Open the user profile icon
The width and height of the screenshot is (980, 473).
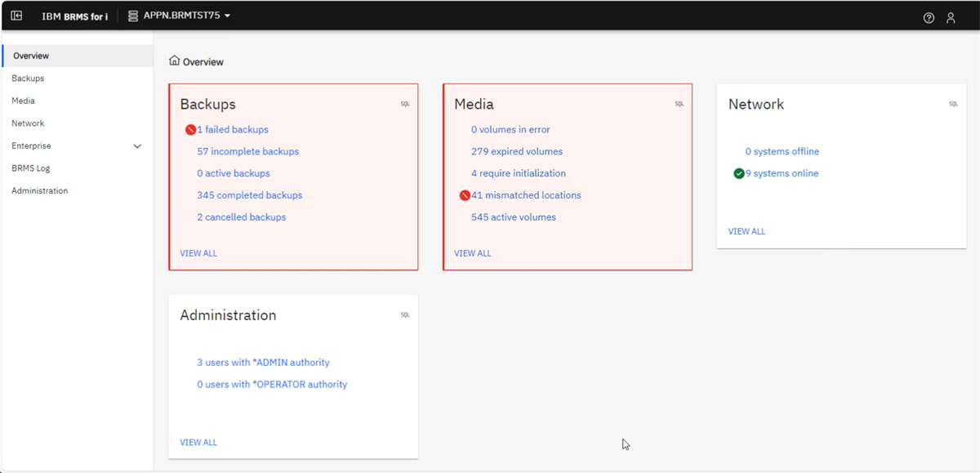(951, 17)
